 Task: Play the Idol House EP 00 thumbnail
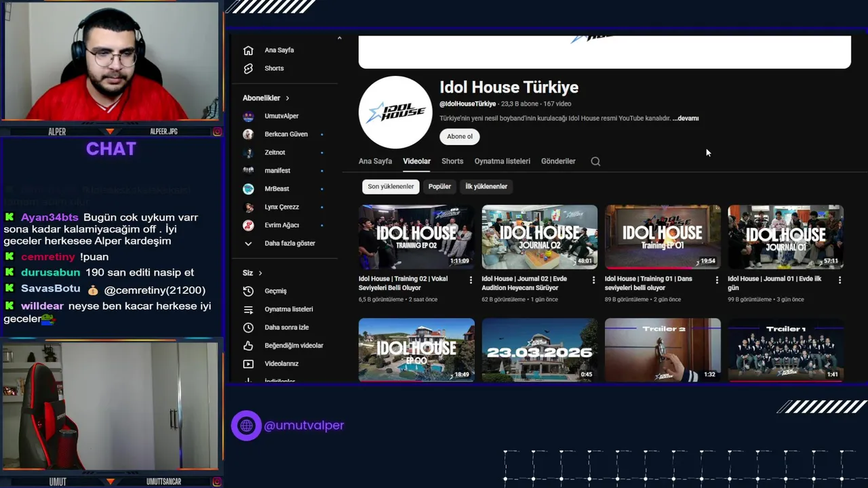(x=416, y=350)
